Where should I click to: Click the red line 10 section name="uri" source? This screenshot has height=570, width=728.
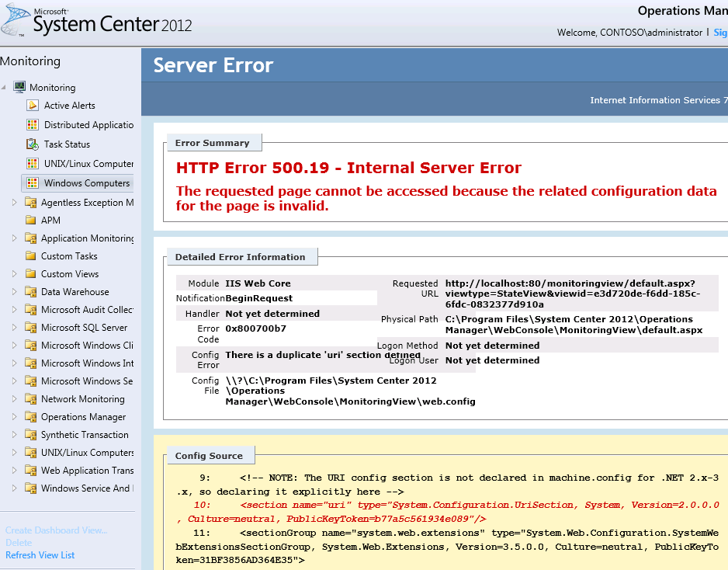448,512
